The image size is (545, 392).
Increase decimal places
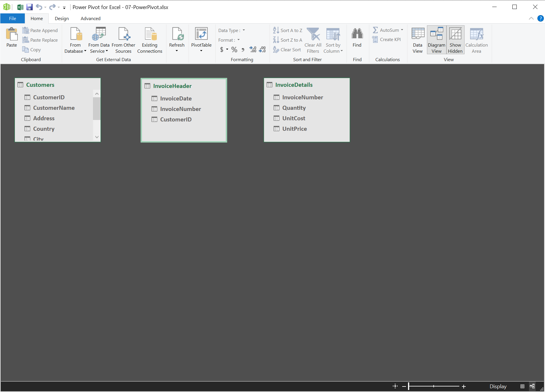point(253,50)
